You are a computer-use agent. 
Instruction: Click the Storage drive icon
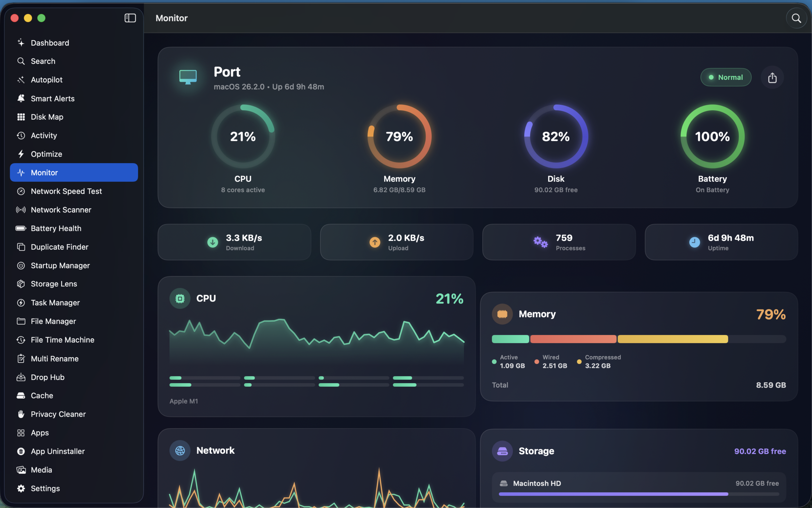click(502, 451)
